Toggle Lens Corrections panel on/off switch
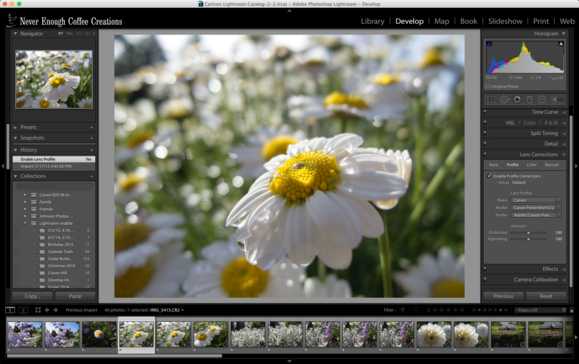 point(485,154)
